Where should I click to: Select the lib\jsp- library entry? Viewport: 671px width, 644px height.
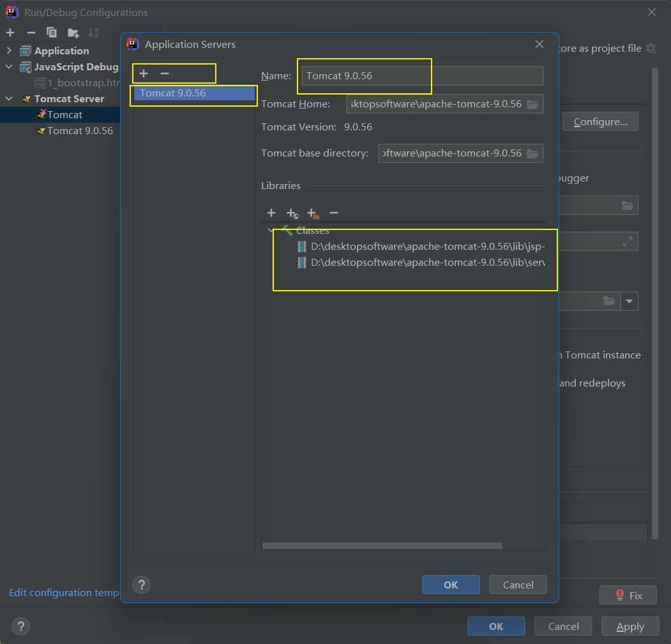pyautogui.click(x=421, y=246)
